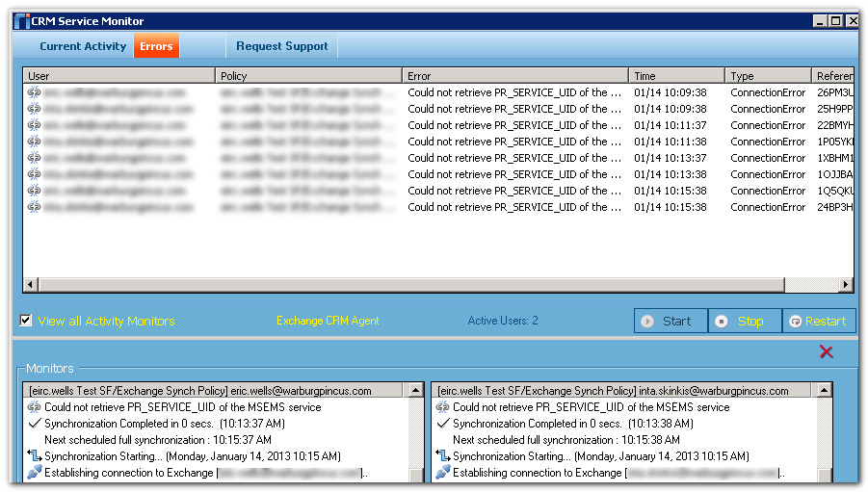
Task: Click the broken link icon on 1Q5QK row
Action: 34,191
